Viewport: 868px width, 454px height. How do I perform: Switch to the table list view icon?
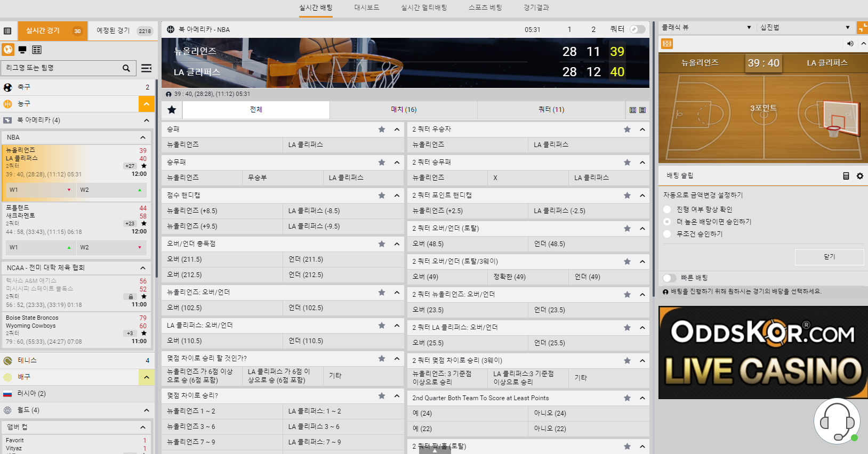pyautogui.click(x=37, y=50)
